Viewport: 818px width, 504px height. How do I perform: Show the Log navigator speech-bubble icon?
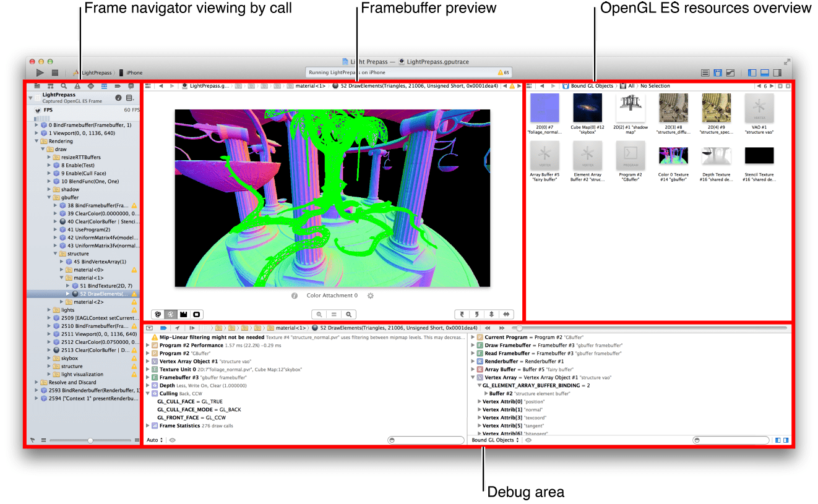(x=131, y=87)
